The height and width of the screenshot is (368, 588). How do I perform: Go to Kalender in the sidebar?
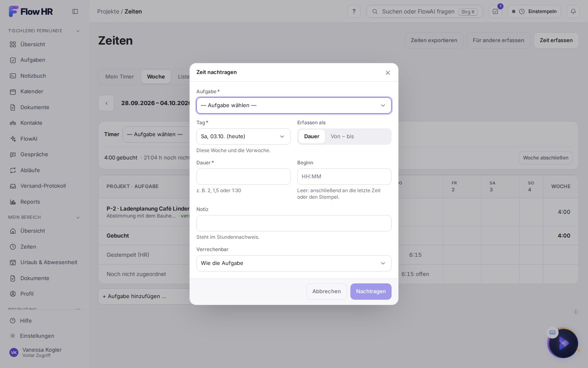(x=44, y=92)
